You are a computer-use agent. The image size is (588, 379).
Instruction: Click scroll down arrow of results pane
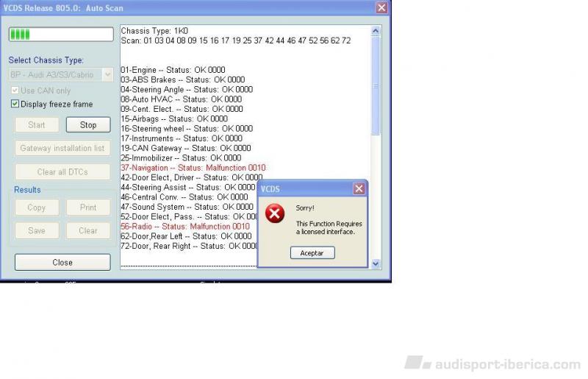click(x=376, y=263)
